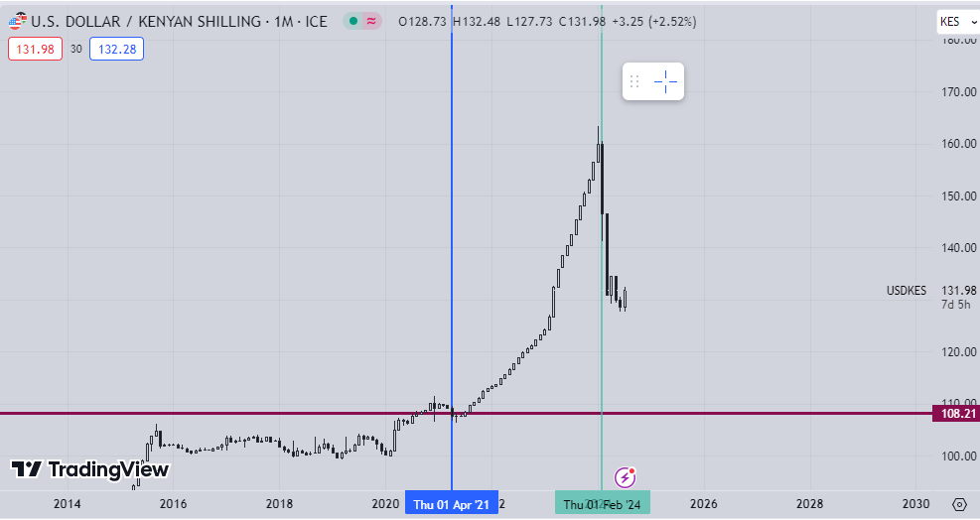Click the TradingView logo

[90, 469]
